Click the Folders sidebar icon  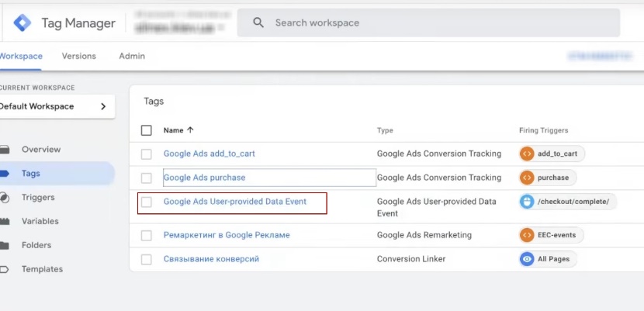[x=5, y=245]
